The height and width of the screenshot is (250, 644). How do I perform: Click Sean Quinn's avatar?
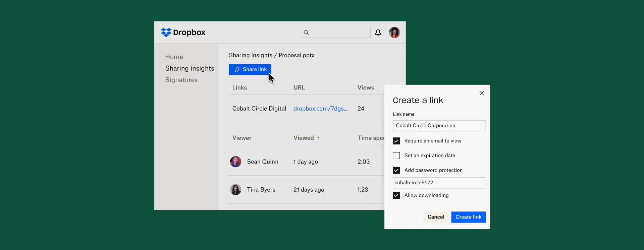pyautogui.click(x=235, y=162)
